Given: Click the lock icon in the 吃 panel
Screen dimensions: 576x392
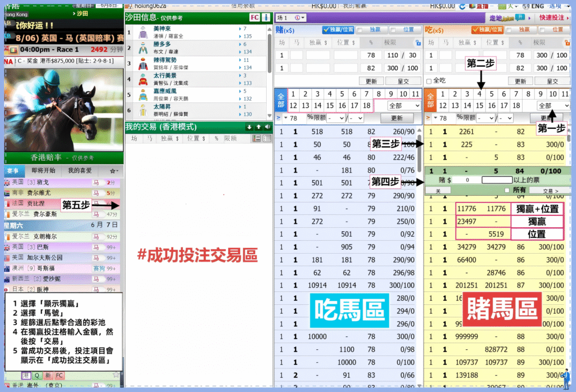Looking at the screenshot, I should coord(567,43).
